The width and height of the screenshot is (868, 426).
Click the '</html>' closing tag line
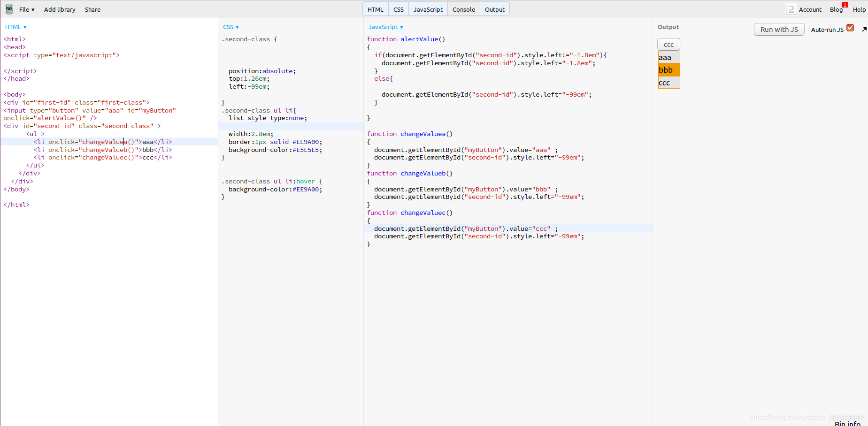pos(16,205)
